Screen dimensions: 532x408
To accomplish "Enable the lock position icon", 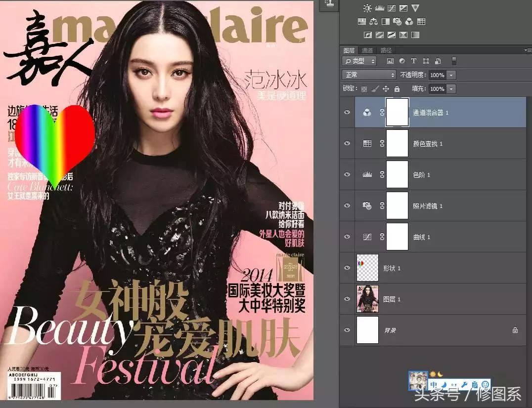I will [386, 89].
